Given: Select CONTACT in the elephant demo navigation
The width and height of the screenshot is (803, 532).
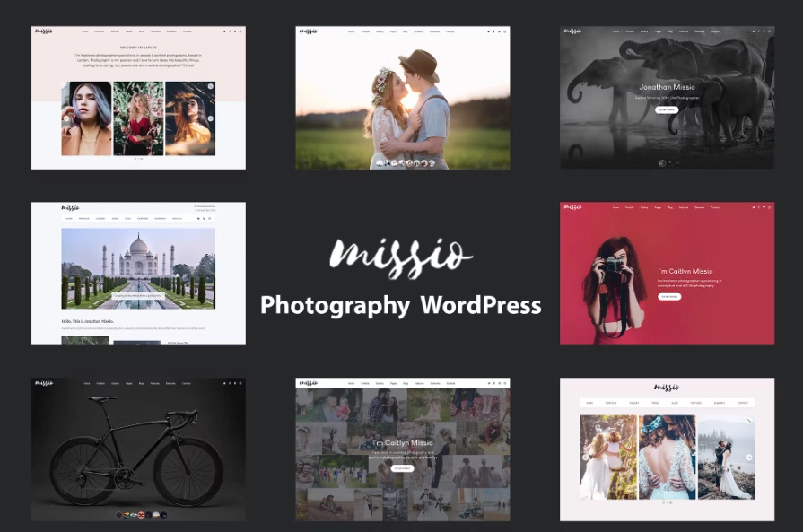Looking at the screenshot, I should pos(715,31).
